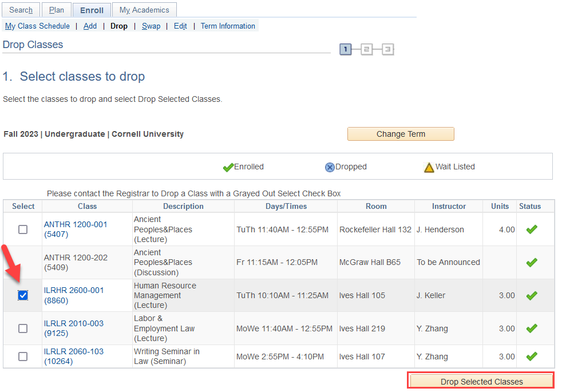The image size is (562, 392).
Task: Select the ANTHR 1200-001 checkbox
Action: pyautogui.click(x=23, y=229)
